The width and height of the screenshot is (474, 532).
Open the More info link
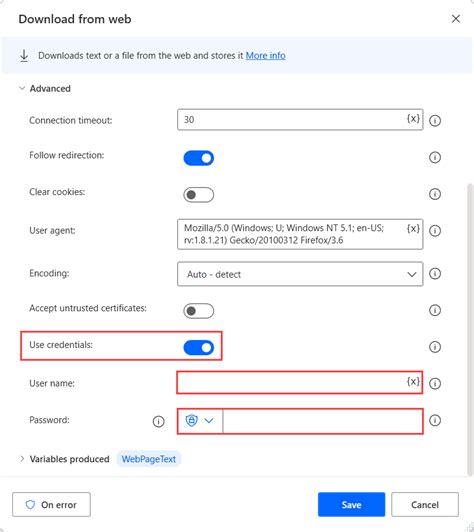pyautogui.click(x=265, y=55)
